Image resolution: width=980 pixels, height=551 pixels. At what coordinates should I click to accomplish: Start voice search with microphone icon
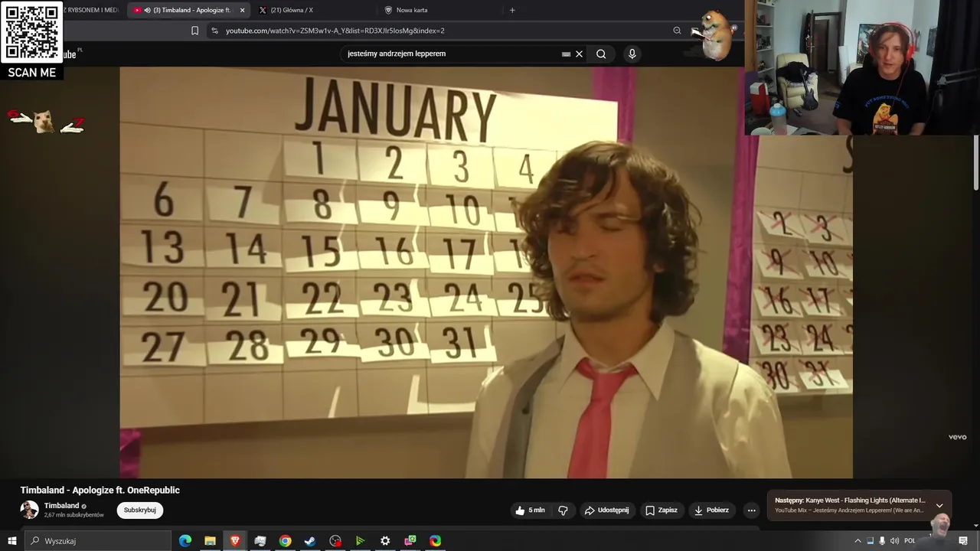point(632,54)
